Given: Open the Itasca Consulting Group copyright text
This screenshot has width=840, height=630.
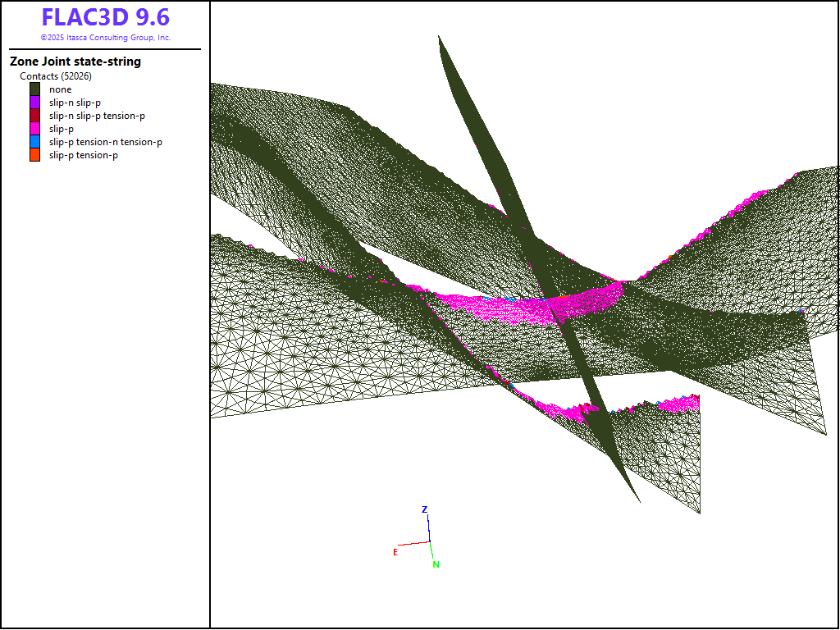Looking at the screenshot, I should (x=105, y=38).
